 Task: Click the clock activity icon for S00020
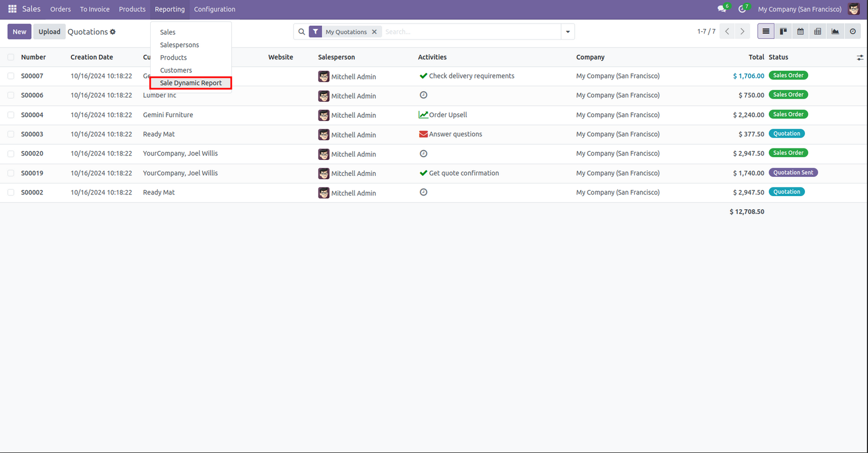pyautogui.click(x=424, y=153)
